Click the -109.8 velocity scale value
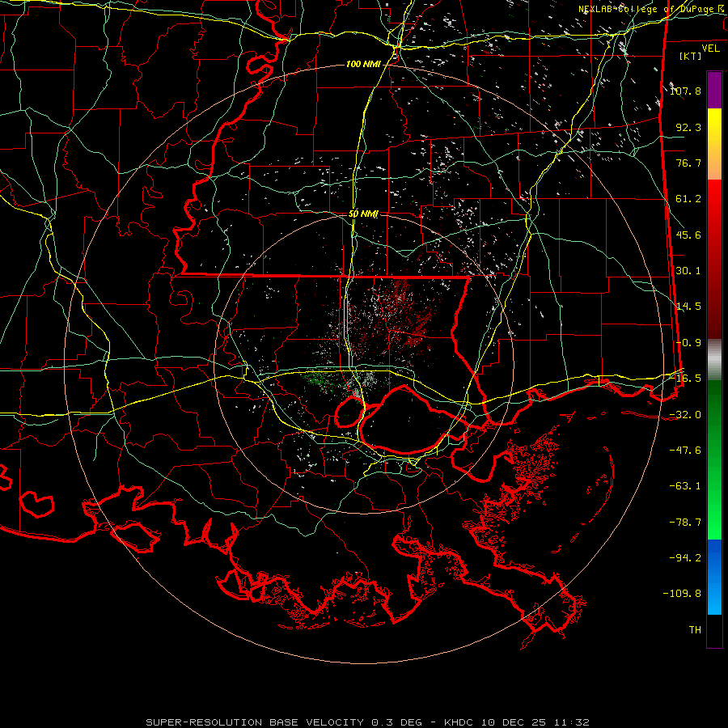This screenshot has width=728, height=728. [x=683, y=594]
